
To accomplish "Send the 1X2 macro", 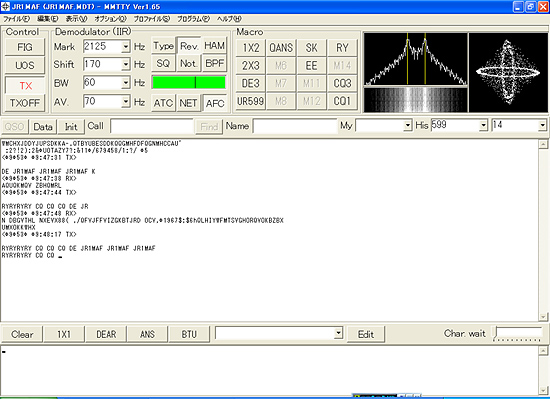I will (250, 48).
